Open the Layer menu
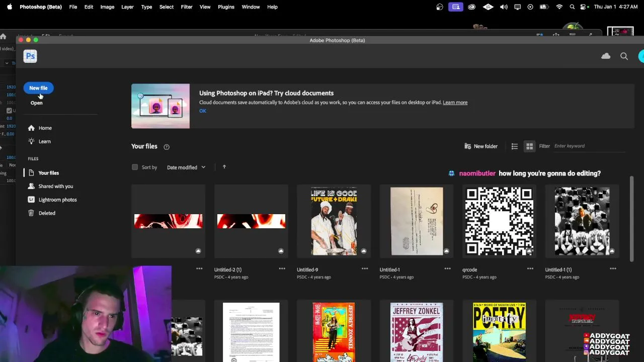This screenshot has height=362, width=644. coord(127,7)
